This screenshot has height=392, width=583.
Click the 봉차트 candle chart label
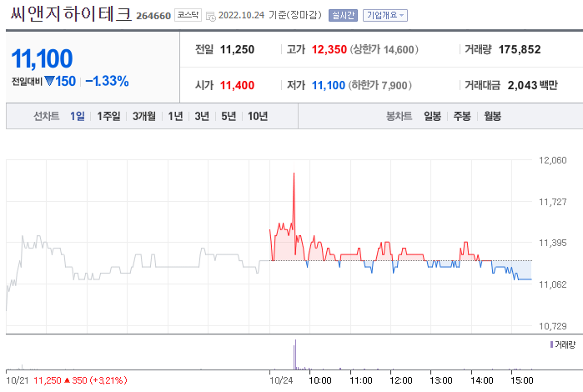point(399,117)
